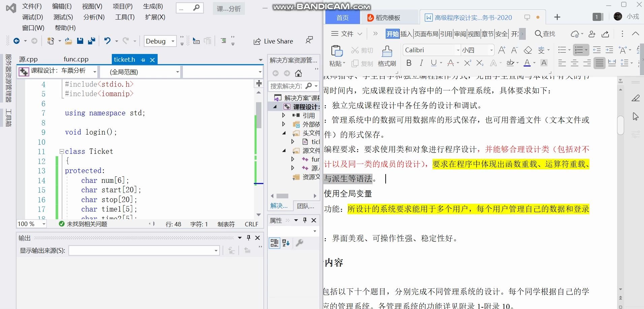Open the 全局范围 scope dropdown
The width and height of the screenshot is (644, 309).
[177, 72]
